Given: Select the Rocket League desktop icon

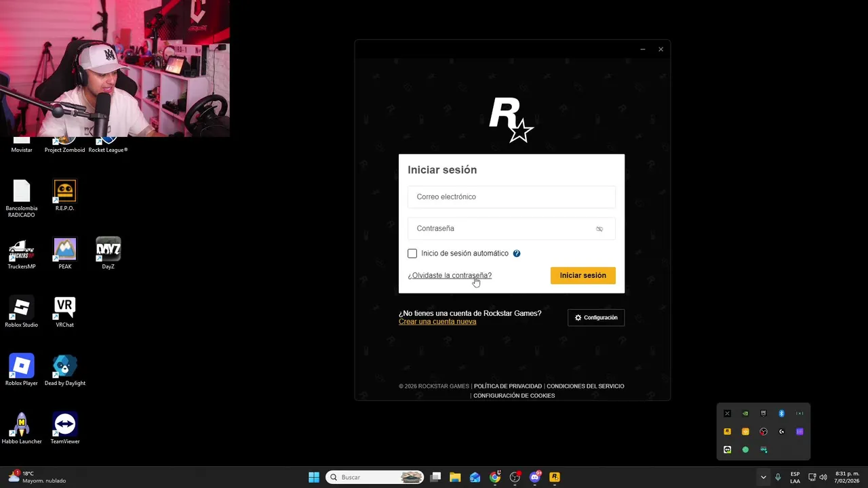Looking at the screenshot, I should tap(108, 145).
